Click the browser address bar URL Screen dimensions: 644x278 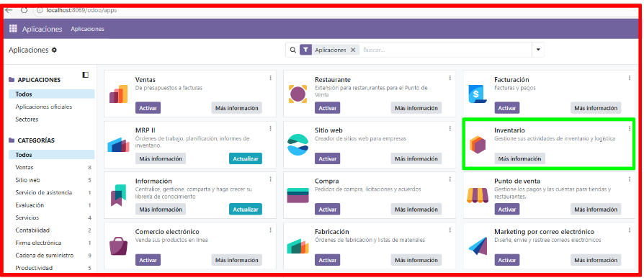[81, 10]
